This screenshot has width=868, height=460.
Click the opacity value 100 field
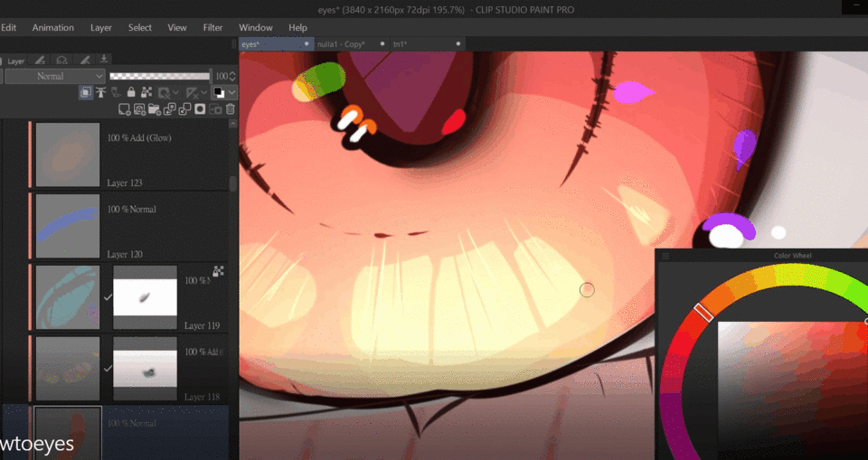coord(222,77)
